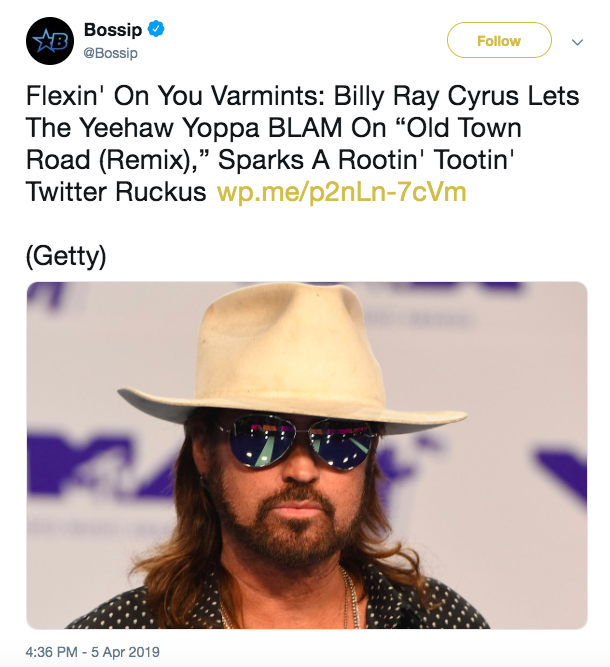This screenshot has height=667, width=610.
Task: Click the blue verified badge
Action: point(156,30)
